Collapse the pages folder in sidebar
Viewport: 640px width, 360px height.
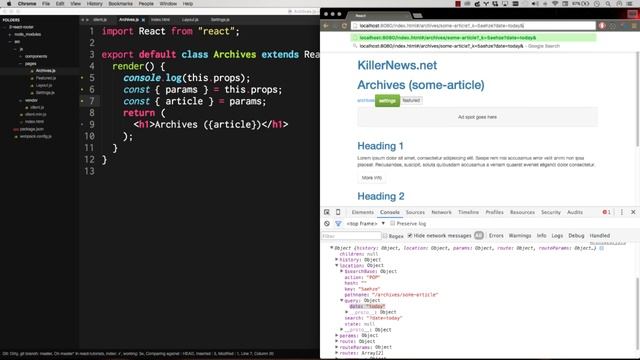(20, 64)
